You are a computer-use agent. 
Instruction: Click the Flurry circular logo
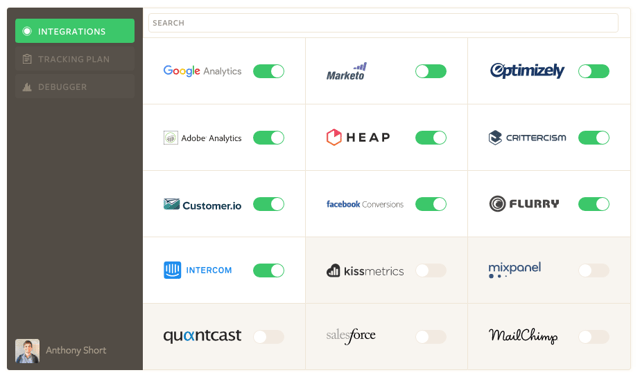click(497, 204)
